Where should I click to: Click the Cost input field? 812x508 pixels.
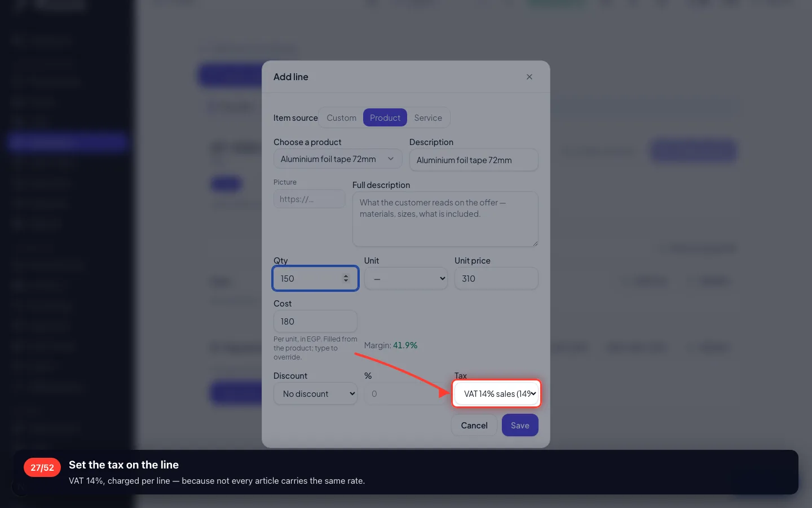(315, 321)
